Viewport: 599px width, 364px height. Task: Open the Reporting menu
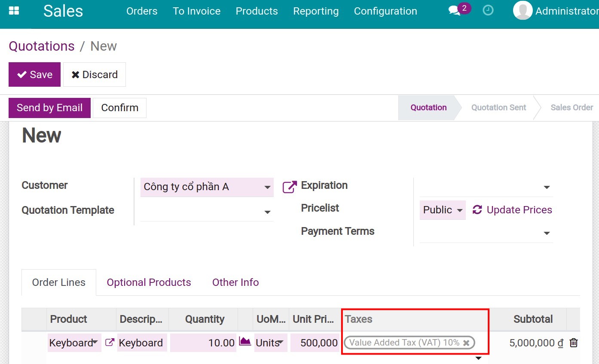click(316, 11)
